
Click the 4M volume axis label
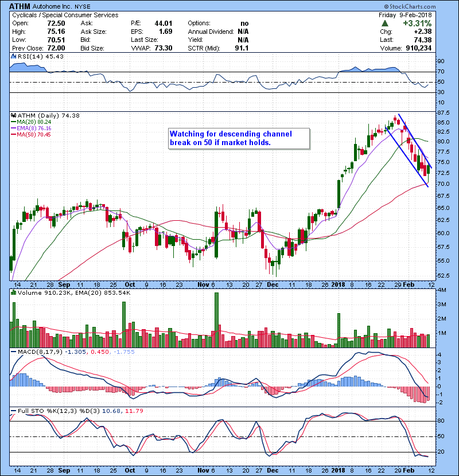(x=442, y=290)
